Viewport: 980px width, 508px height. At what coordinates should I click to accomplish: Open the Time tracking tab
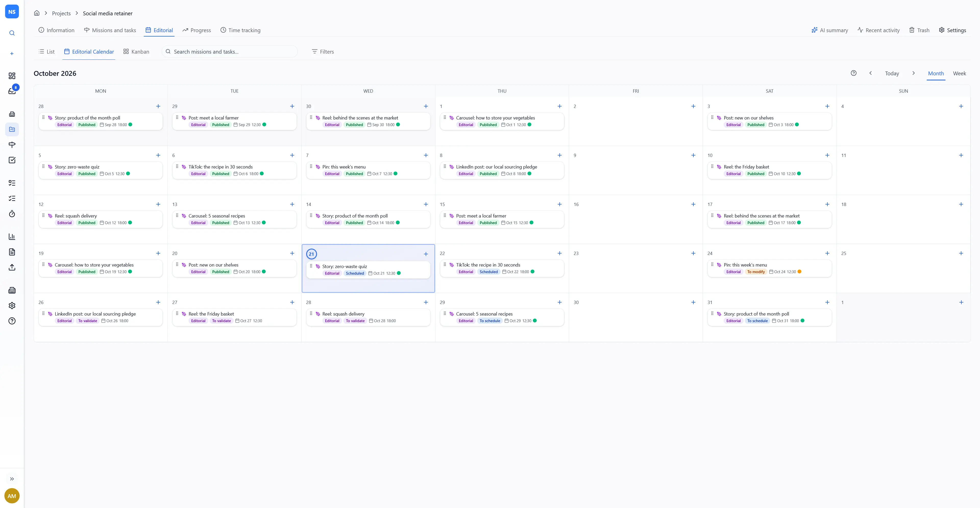point(240,30)
